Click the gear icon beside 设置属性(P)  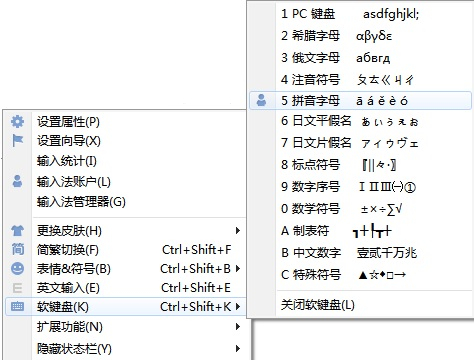tap(17, 122)
